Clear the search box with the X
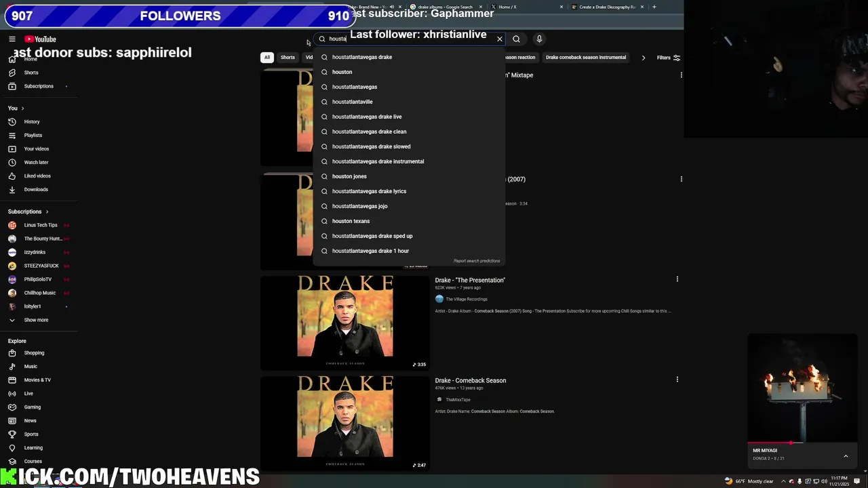 coord(500,39)
